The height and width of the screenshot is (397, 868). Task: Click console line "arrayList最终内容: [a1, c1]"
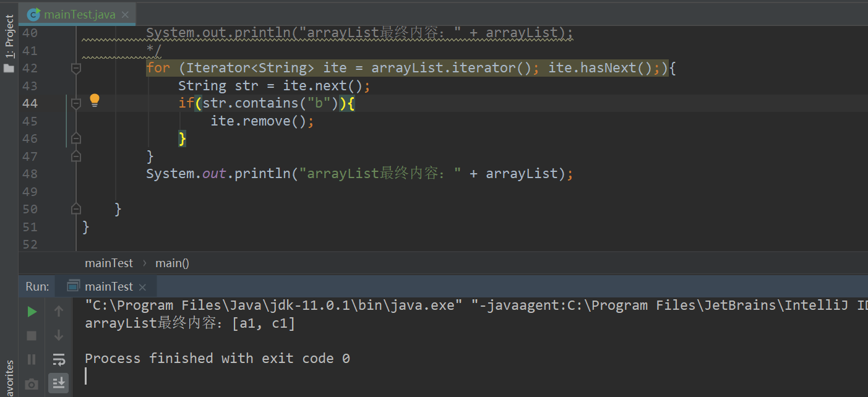tap(190, 323)
